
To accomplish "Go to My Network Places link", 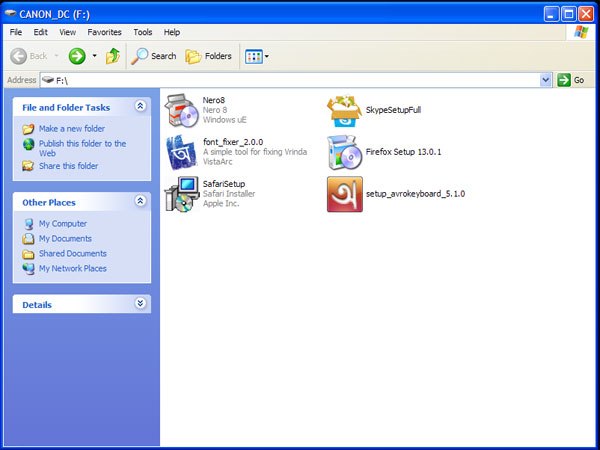I will pos(73,268).
